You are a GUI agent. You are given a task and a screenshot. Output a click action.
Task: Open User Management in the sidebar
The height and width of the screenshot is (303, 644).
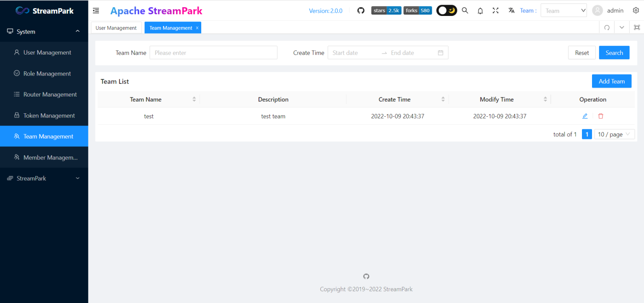pyautogui.click(x=44, y=52)
